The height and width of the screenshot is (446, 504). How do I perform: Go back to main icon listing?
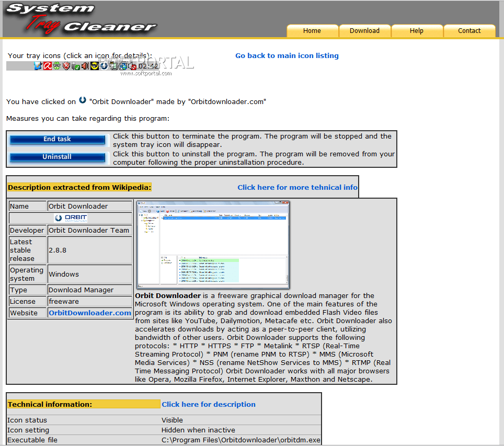(287, 55)
